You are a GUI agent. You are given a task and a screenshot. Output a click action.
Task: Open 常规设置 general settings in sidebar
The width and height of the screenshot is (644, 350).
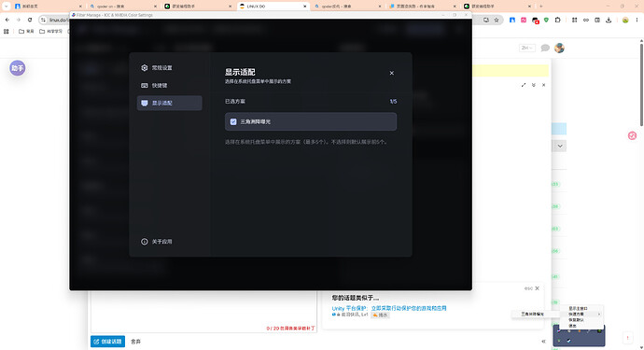[169, 68]
